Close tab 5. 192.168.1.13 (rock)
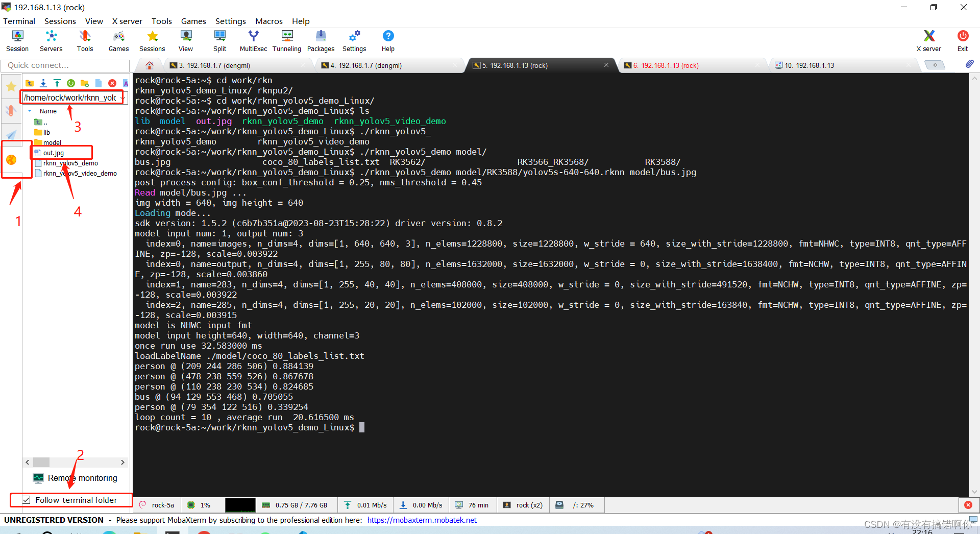The width and height of the screenshot is (980, 534). (x=606, y=65)
